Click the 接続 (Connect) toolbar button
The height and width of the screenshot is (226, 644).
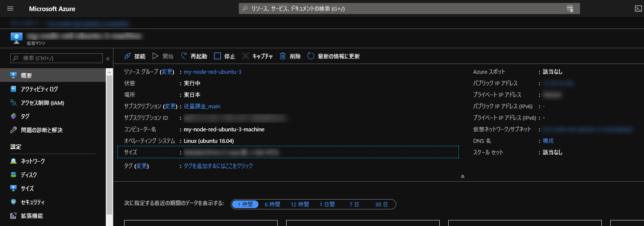click(134, 56)
